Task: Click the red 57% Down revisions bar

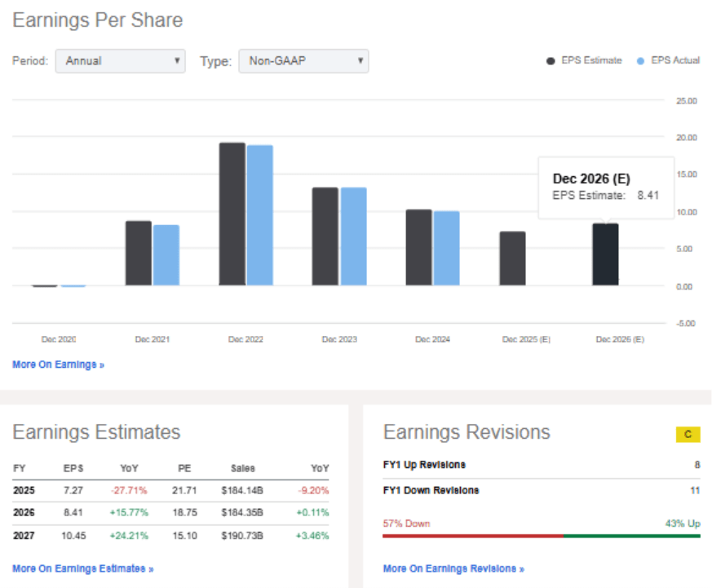Action: (x=473, y=536)
